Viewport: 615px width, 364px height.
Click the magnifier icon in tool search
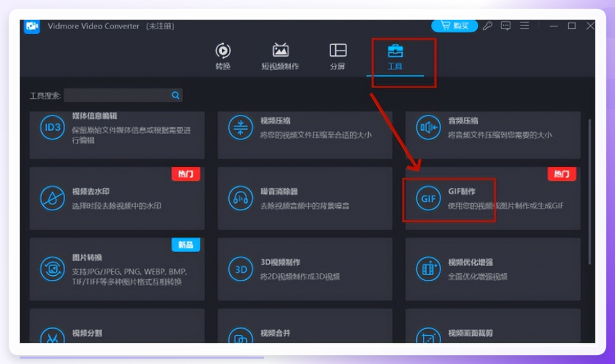pos(175,95)
